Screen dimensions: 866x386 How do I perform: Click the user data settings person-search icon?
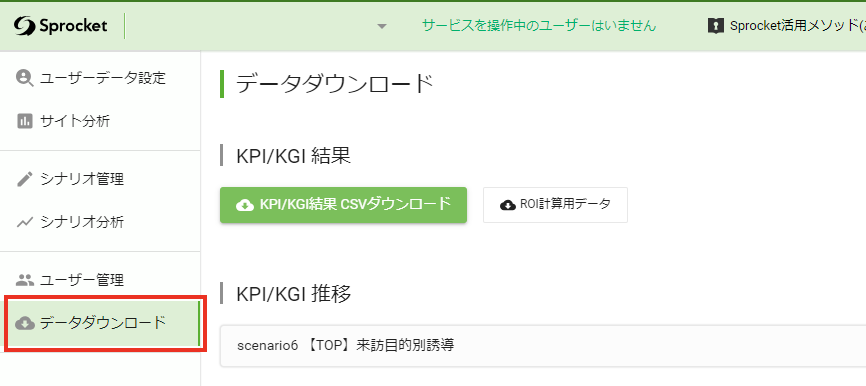25,78
